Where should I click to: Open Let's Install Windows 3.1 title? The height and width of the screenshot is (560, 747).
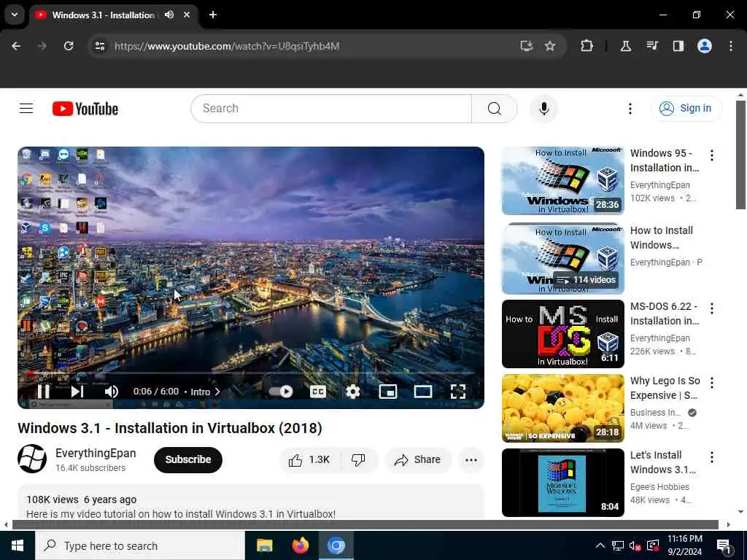pos(663,462)
